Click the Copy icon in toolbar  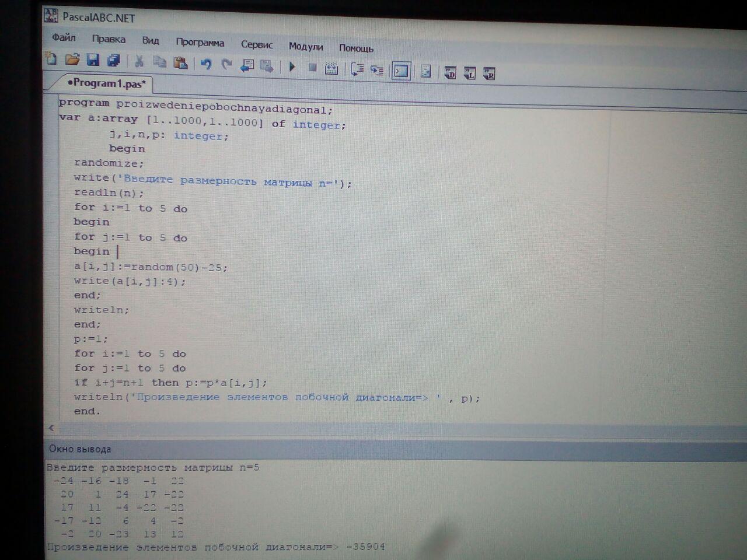point(159,61)
